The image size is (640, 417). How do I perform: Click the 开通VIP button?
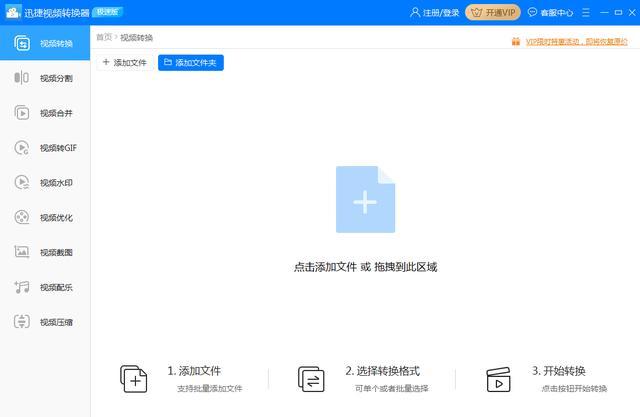(x=493, y=13)
